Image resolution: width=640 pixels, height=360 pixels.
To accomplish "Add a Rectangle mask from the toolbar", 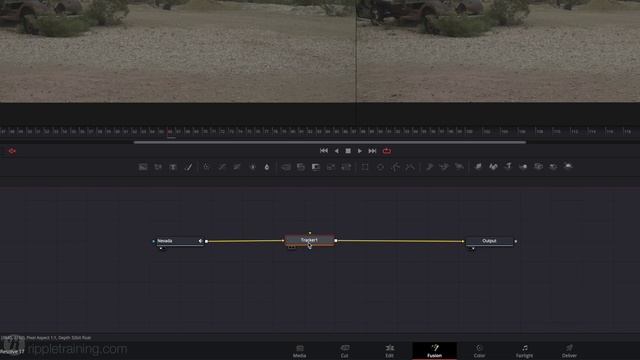I will [365, 167].
